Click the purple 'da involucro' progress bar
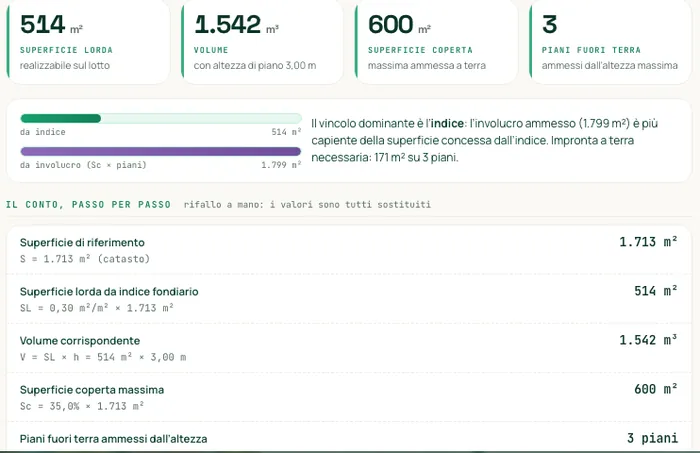700x453 pixels. (x=161, y=151)
